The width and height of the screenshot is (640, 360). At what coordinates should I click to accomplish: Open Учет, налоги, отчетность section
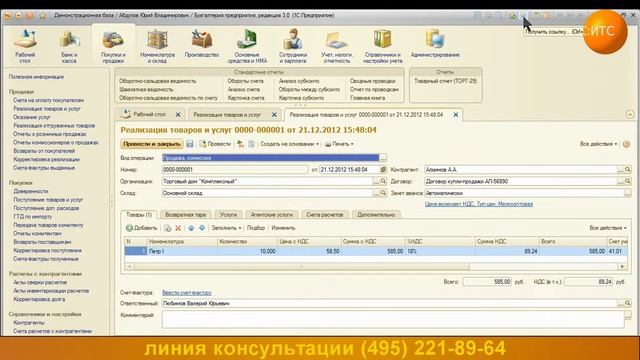337,45
